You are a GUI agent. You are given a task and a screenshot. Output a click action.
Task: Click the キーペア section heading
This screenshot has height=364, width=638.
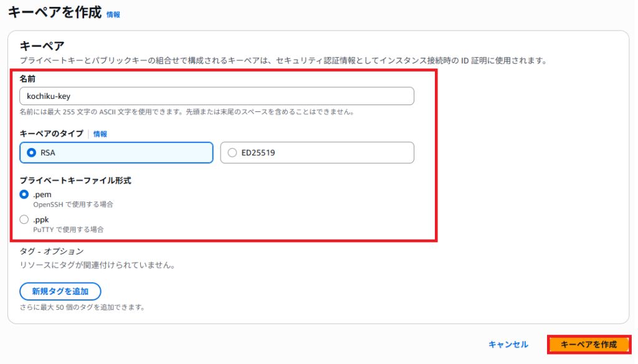click(x=42, y=46)
